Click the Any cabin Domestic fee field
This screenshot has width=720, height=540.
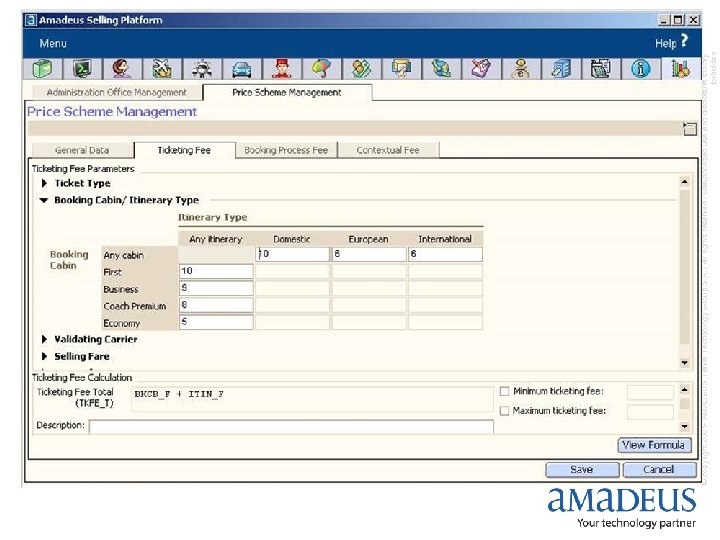click(x=292, y=254)
